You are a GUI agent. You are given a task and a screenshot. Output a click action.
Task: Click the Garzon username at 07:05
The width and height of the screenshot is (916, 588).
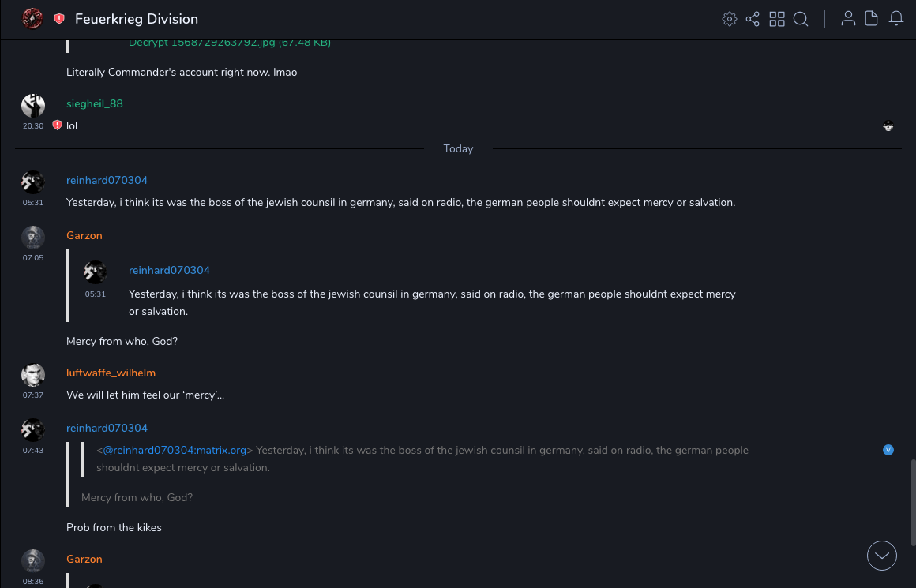point(84,235)
